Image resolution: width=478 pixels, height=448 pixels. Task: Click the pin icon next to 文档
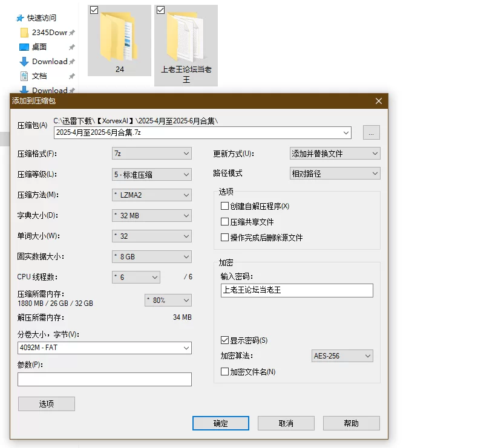tap(71, 76)
